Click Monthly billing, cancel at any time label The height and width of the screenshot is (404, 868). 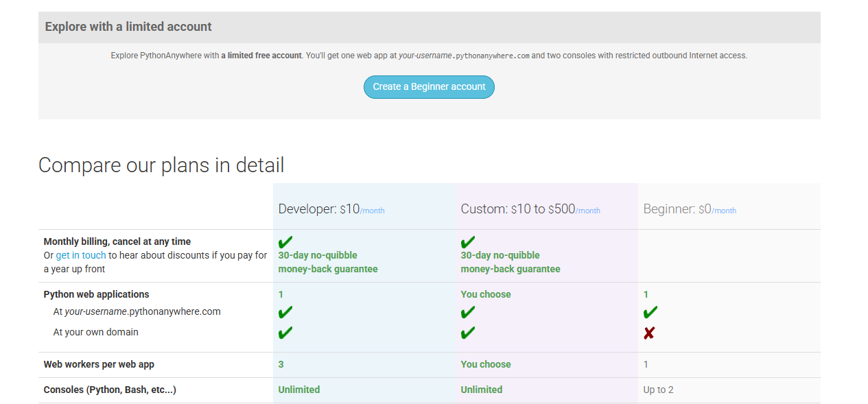coord(117,241)
